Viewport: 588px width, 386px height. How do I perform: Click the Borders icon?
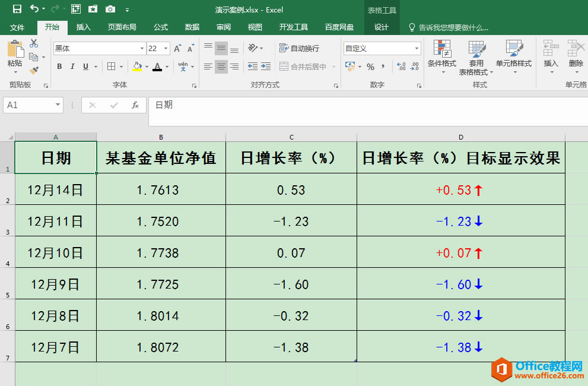click(112, 67)
